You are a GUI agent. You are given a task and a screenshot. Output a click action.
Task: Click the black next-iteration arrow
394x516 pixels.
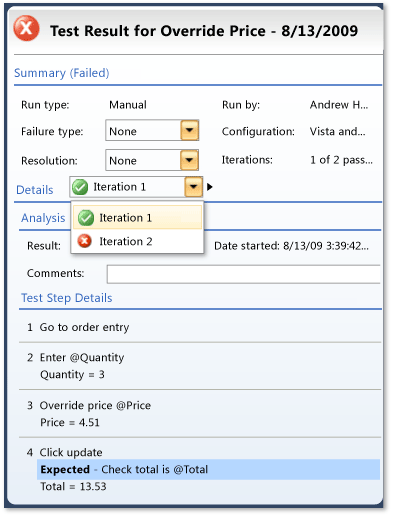tap(210, 187)
